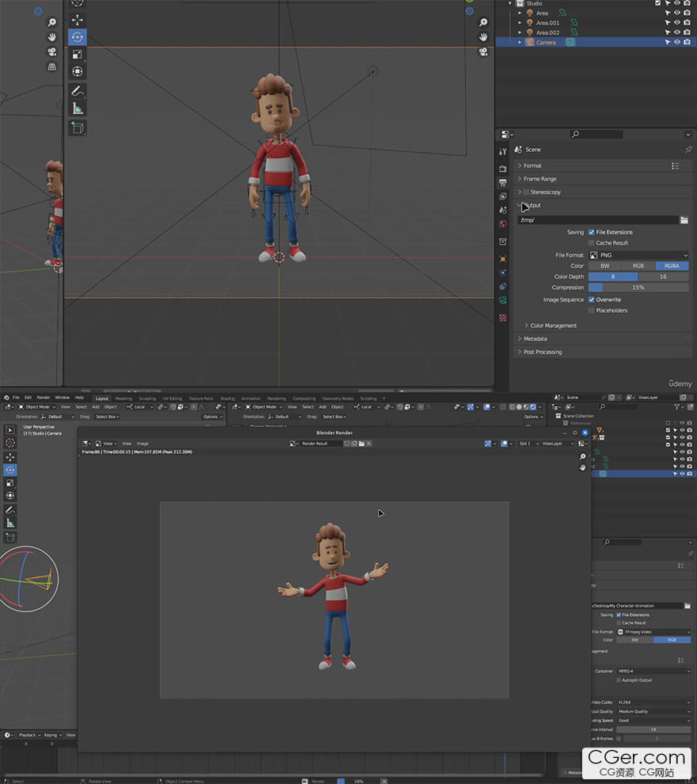The width and height of the screenshot is (697, 784).
Task: Toggle File Extensions checkbox above PNG format
Action: [592, 232]
